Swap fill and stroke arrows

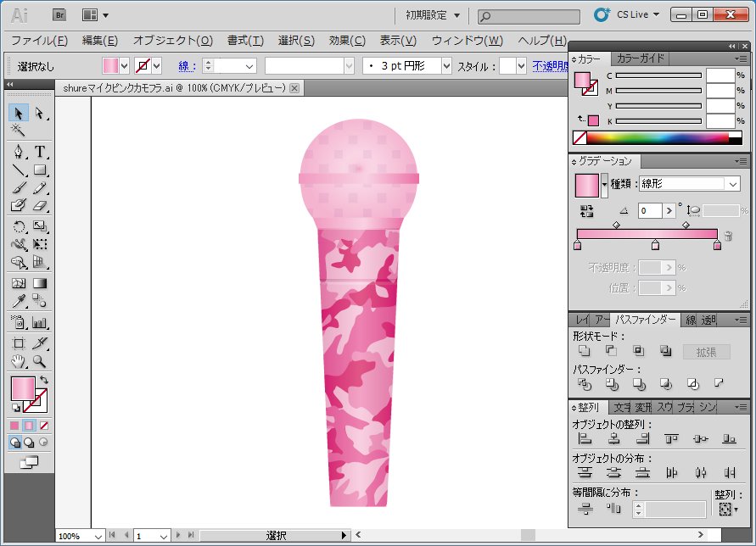[x=44, y=379]
